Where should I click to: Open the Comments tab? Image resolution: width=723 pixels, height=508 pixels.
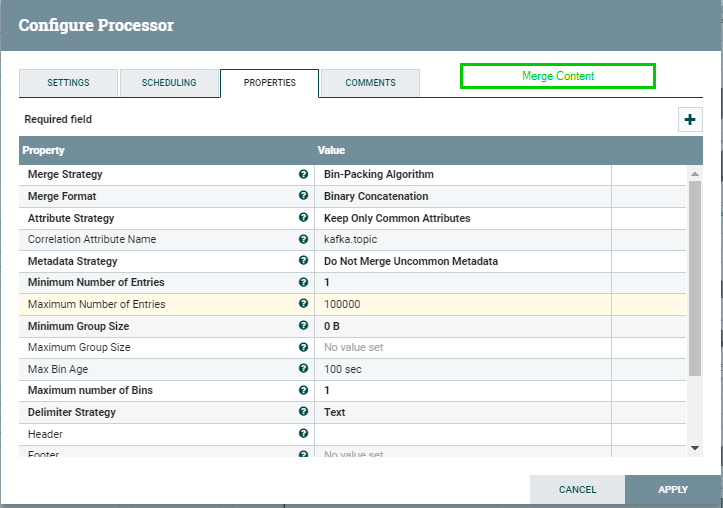370,83
